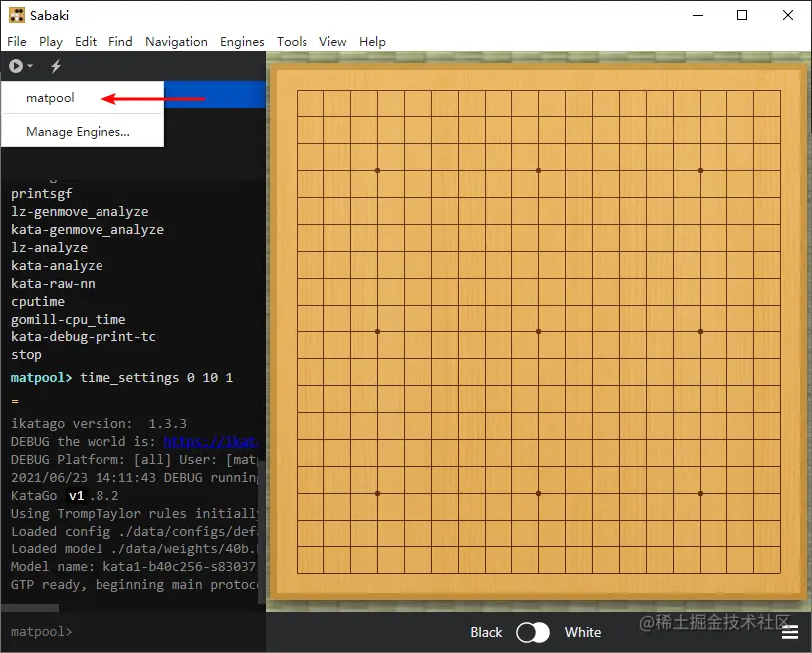Choose Manage Engines... from the menu
The width and height of the screenshot is (812, 653).
[83, 132]
